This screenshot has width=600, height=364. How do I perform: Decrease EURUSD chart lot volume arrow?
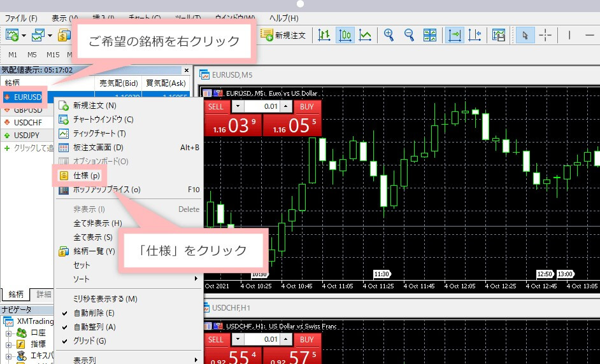pyautogui.click(x=238, y=107)
